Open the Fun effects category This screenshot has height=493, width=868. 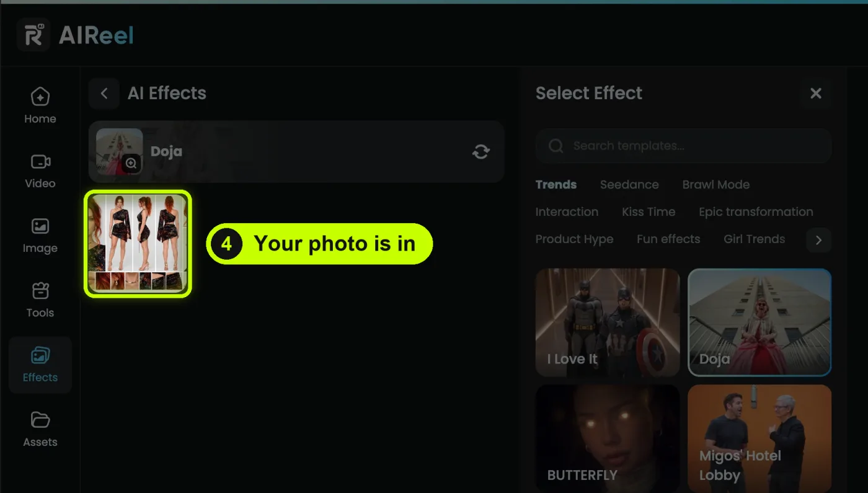[x=668, y=239]
